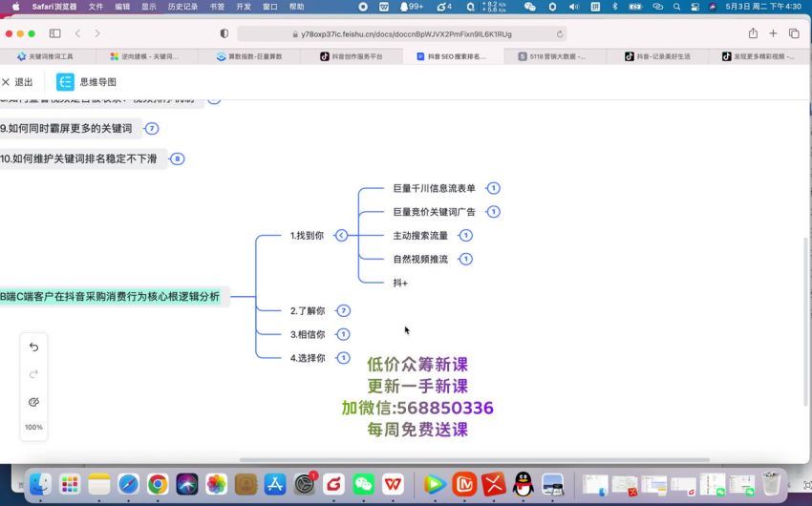The height and width of the screenshot is (506, 812).
Task: Open WPS Office from the dock
Action: [x=393, y=485]
